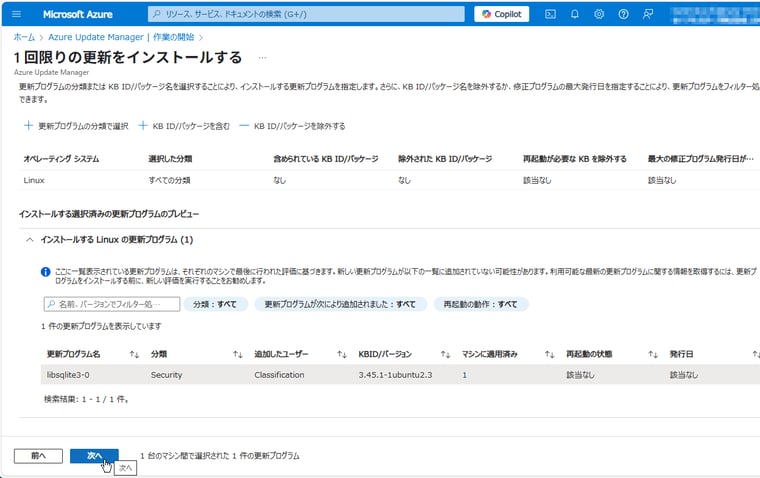
Task: Sort by 再起動の状態 column arrows
Action: (x=653, y=355)
